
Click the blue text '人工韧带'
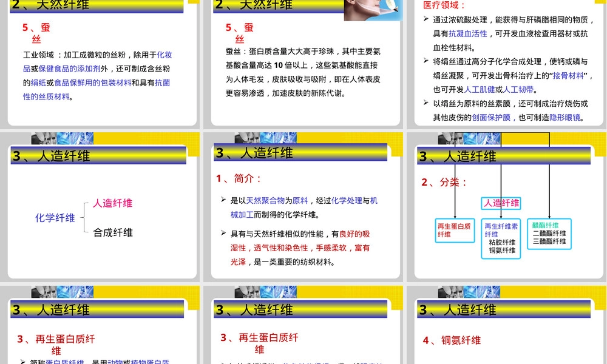click(x=518, y=89)
